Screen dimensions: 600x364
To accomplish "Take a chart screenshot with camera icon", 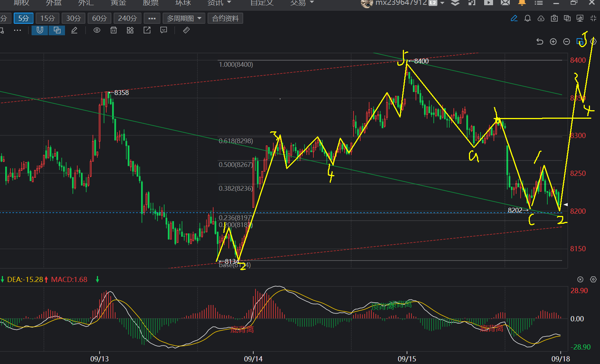I will point(554,18).
